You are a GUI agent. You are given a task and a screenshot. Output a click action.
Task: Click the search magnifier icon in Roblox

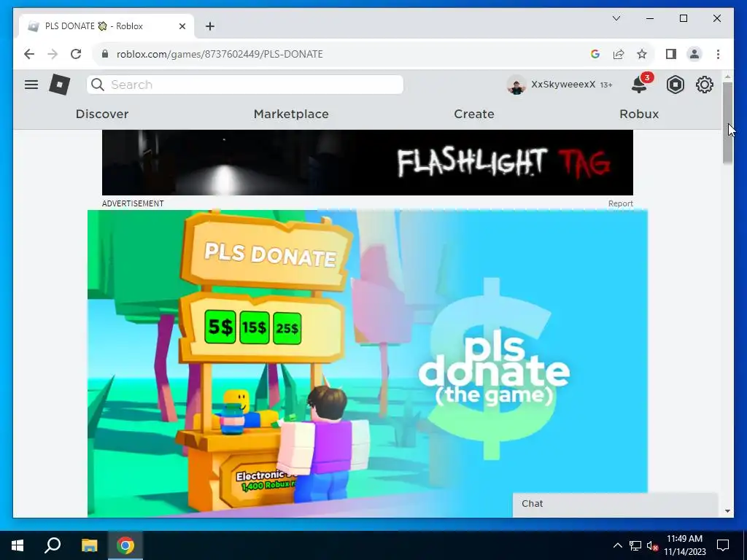98,85
